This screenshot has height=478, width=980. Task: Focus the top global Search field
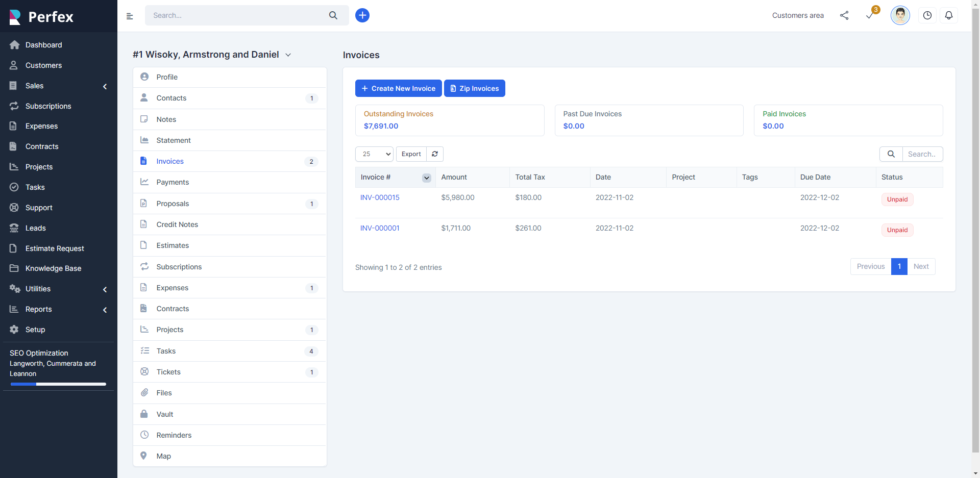click(x=237, y=15)
